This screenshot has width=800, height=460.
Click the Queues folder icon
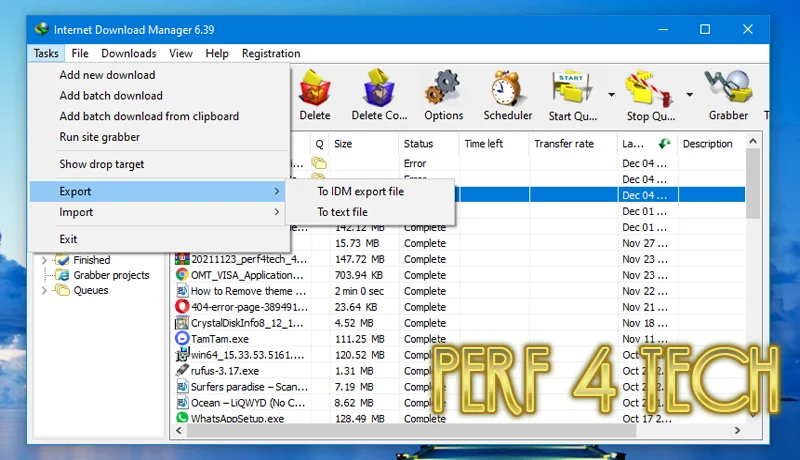click(62, 290)
